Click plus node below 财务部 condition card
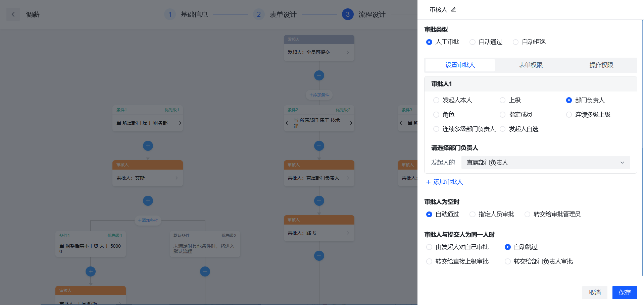 coord(148,146)
